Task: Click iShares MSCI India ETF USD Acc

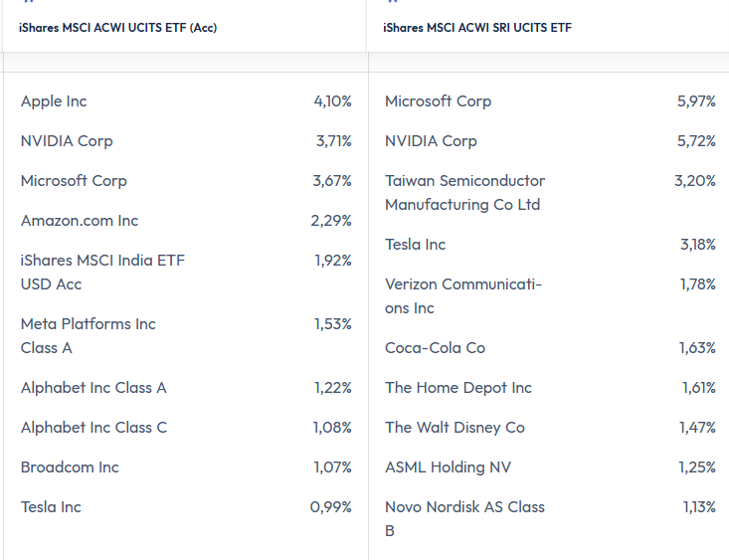Action: click(x=102, y=272)
